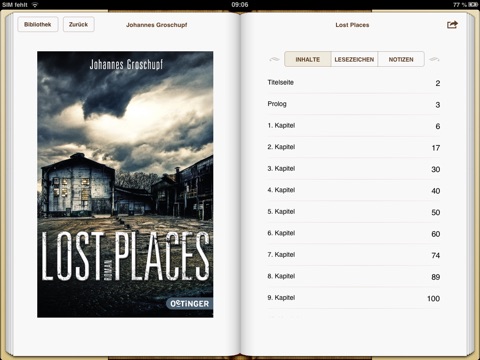Select 5. Kapitel
This screenshot has height=360, width=480.
click(x=354, y=212)
